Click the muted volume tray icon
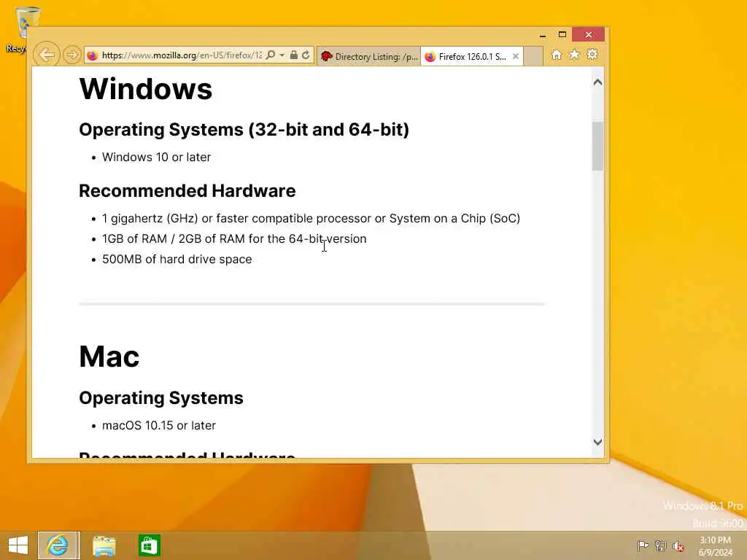Screen dimensions: 747x560 pyautogui.click(x=678, y=546)
